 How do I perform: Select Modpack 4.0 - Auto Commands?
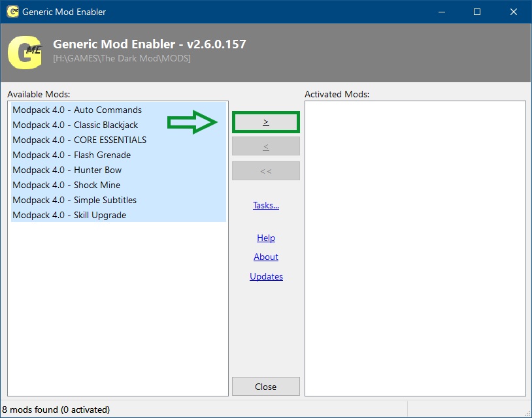point(118,110)
